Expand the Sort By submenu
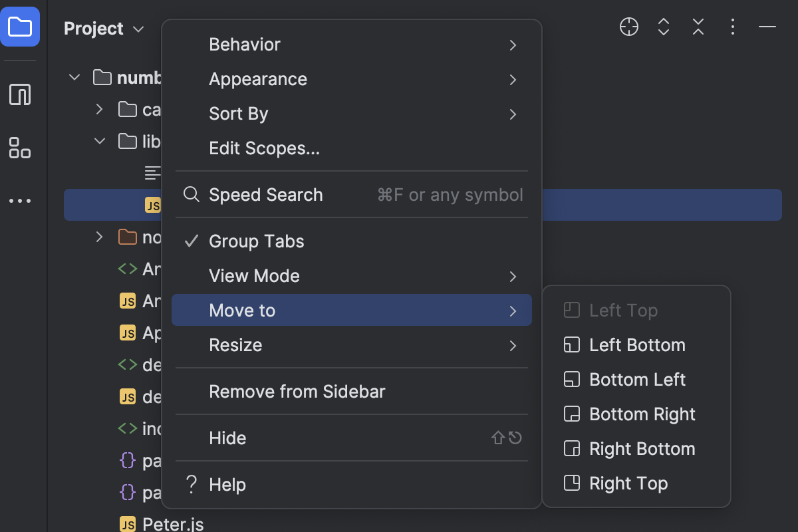The height and width of the screenshot is (532, 798). click(238, 113)
